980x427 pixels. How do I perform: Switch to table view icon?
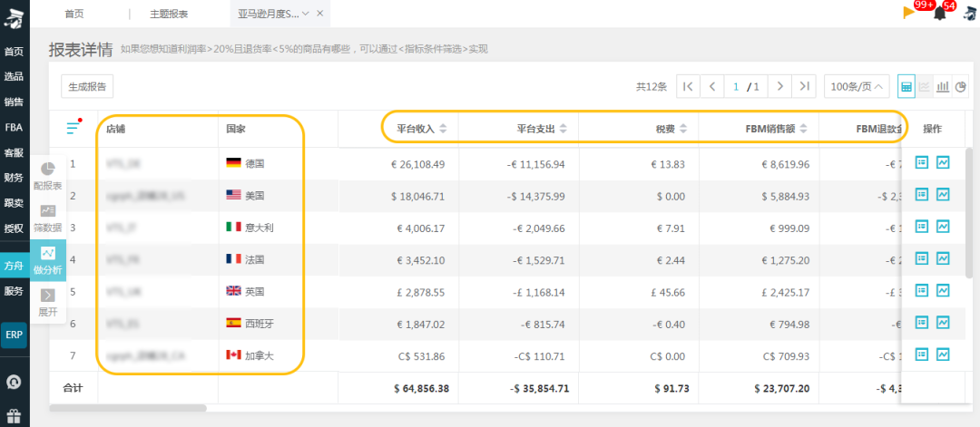[x=906, y=87]
